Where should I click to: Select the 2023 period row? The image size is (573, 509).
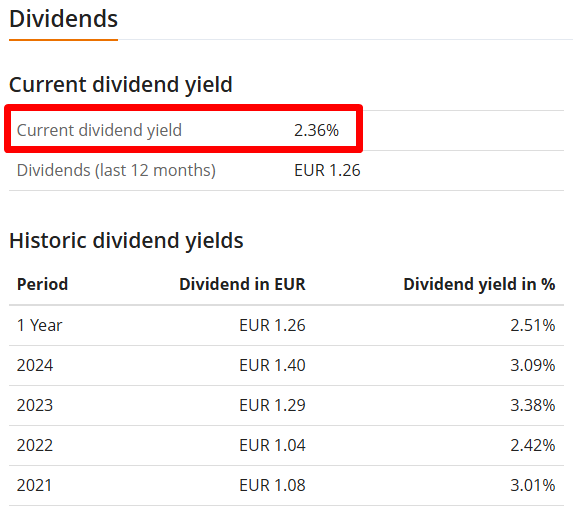click(x=286, y=405)
